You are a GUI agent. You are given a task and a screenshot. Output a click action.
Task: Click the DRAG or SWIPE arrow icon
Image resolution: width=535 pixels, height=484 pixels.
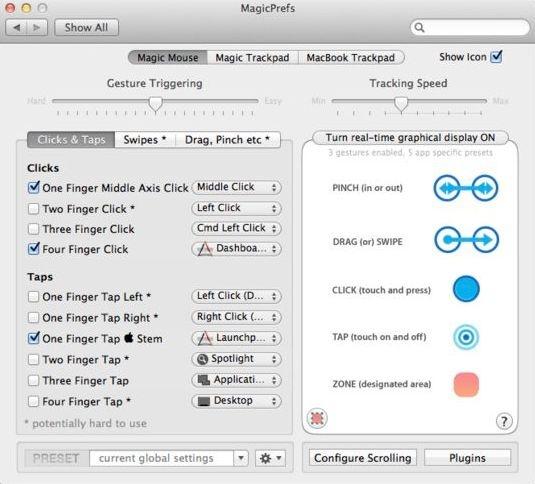(x=466, y=240)
